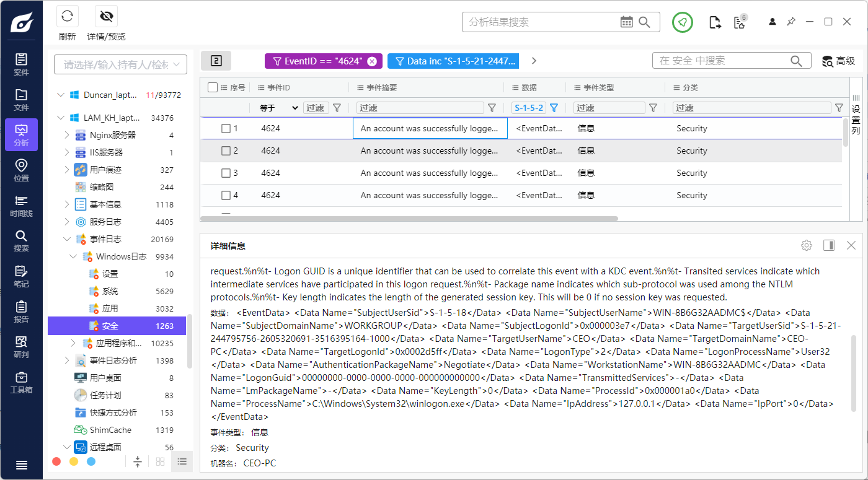Collapse the Windows日志 tree node

[x=73, y=256]
